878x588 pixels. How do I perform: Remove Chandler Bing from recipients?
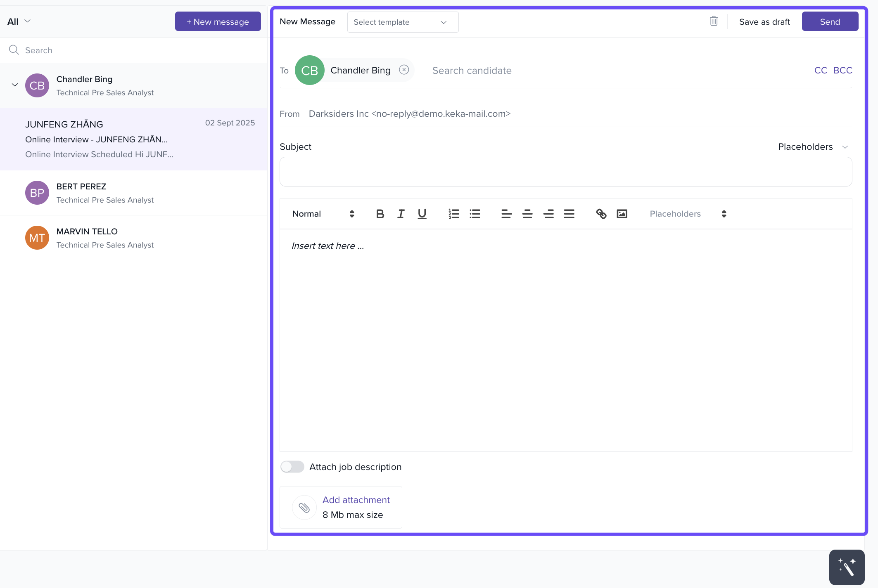click(404, 70)
